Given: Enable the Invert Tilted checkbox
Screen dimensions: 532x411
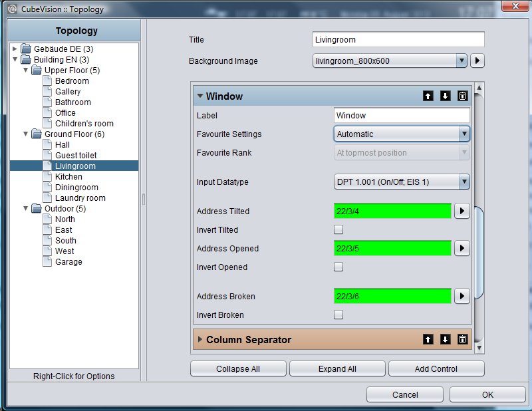Looking at the screenshot, I should click(x=338, y=229).
